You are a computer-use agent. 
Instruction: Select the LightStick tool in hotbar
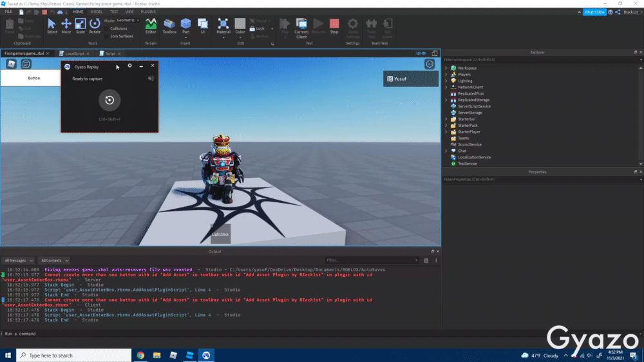click(x=220, y=234)
